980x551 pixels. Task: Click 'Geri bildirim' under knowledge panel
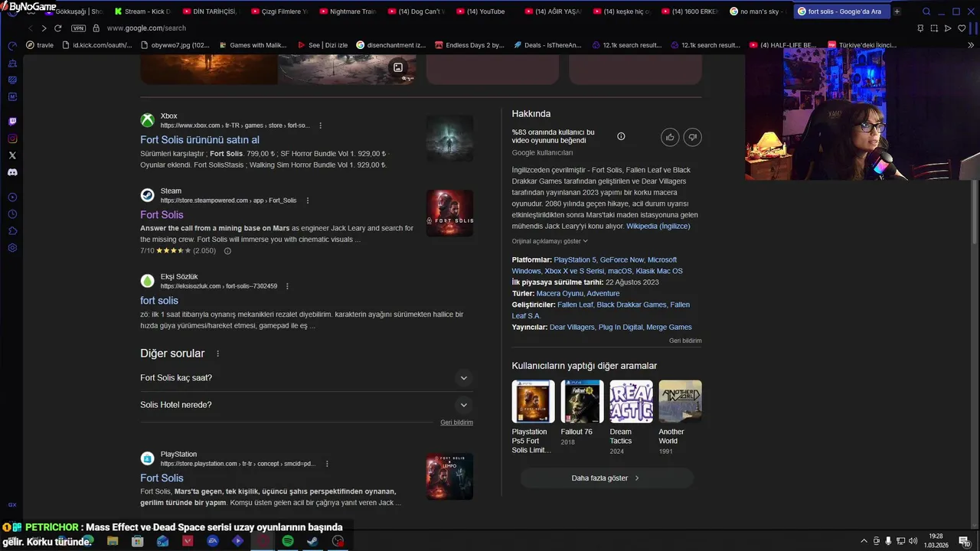pos(685,341)
